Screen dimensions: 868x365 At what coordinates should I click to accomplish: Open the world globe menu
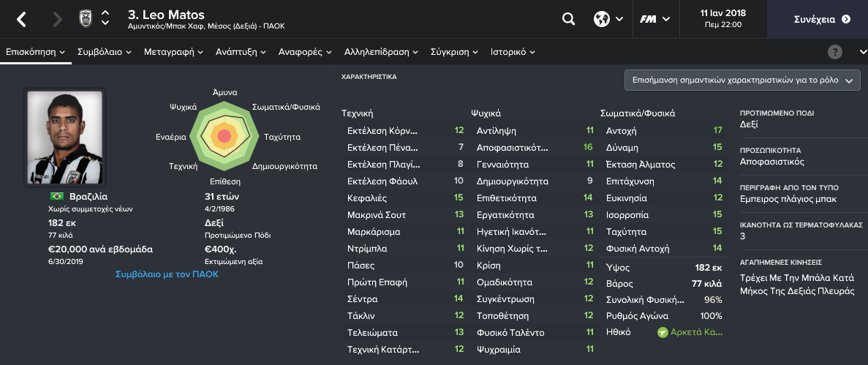608,19
